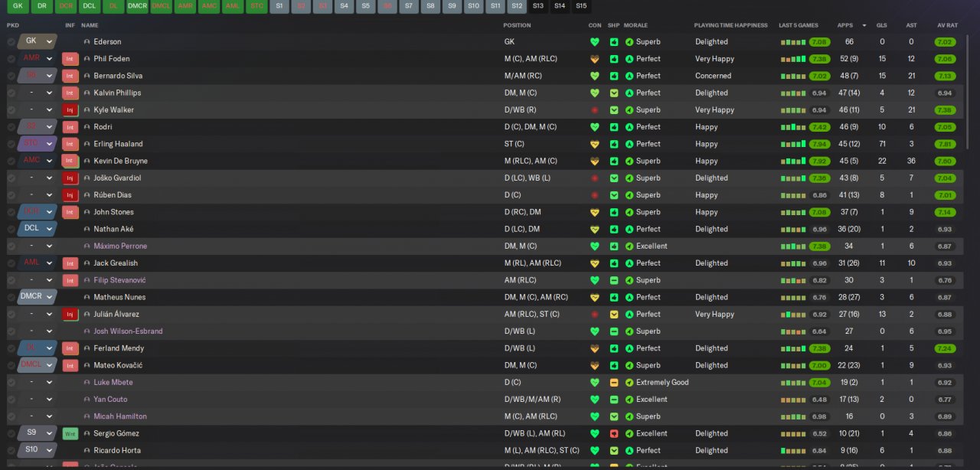Toggle the selection tick for Matheus Nunes
980x470 pixels.
coord(11,297)
